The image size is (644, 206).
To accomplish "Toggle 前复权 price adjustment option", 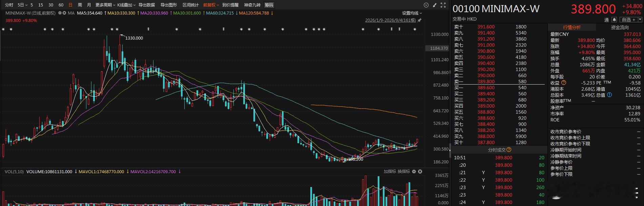I will tap(210, 5).
